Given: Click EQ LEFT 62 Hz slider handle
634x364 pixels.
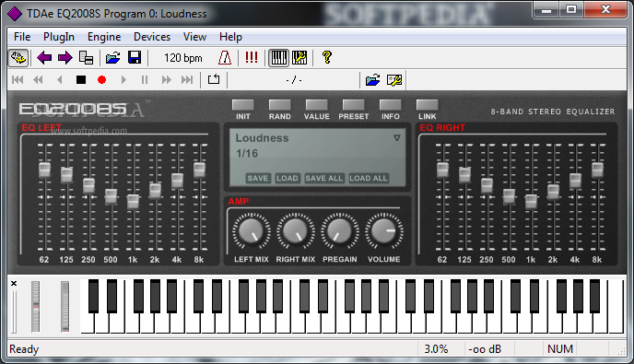Looking at the screenshot, I should point(44,170).
